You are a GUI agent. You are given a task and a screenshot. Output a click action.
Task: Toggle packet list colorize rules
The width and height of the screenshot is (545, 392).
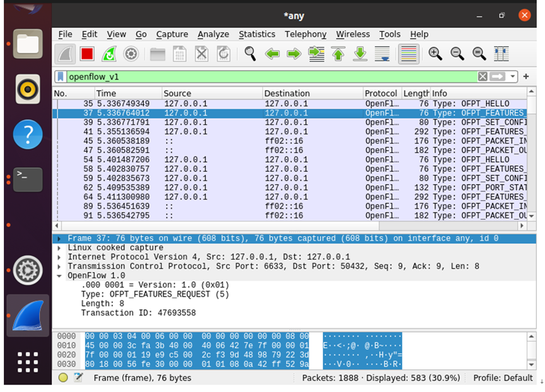click(x=408, y=54)
